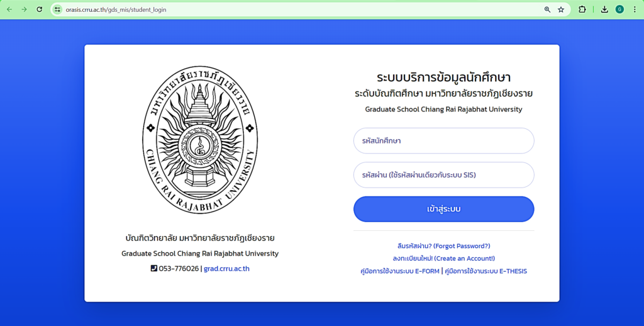This screenshot has height=326, width=644.
Task: Visit the grad.crru.ac.th link
Action: [226, 269]
